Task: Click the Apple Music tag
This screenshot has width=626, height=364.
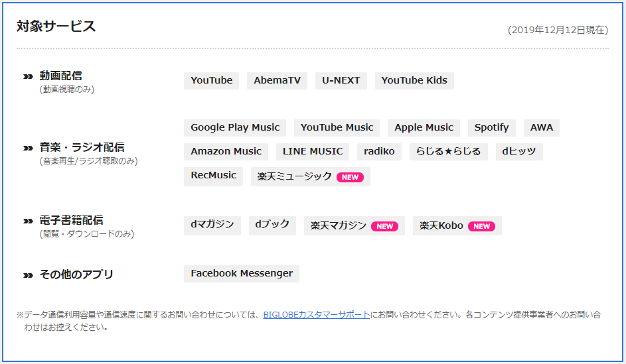Action: pos(424,127)
